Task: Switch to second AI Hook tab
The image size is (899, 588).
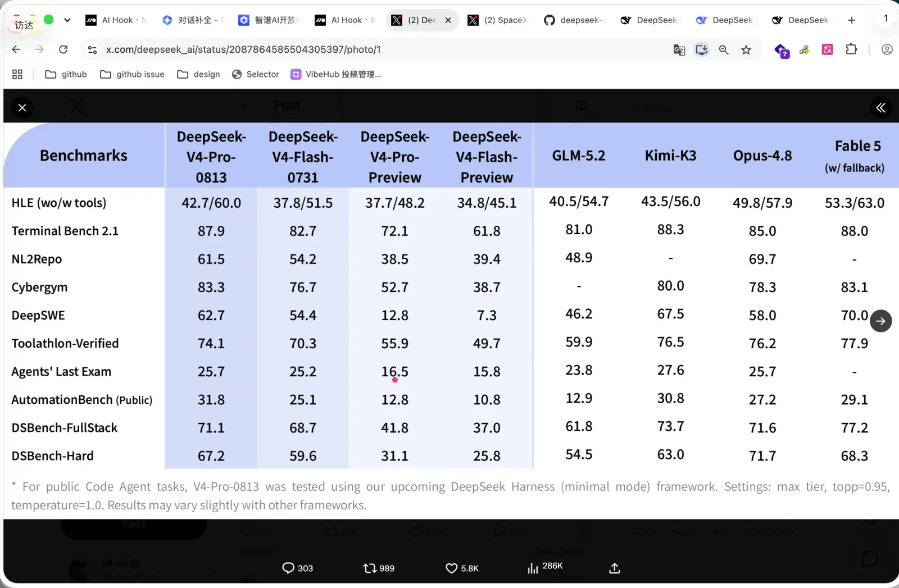Action: click(x=346, y=20)
